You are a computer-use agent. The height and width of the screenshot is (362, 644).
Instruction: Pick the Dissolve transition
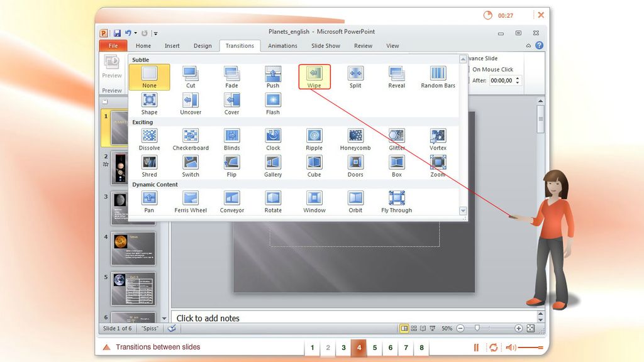pos(149,140)
